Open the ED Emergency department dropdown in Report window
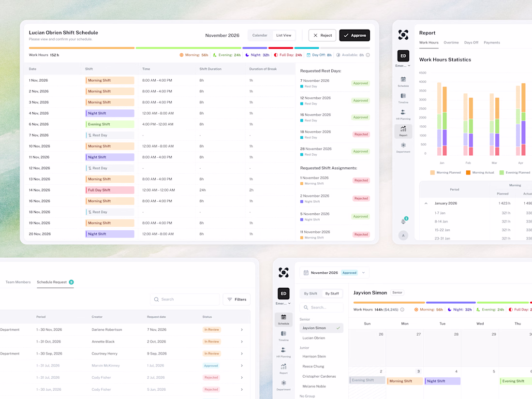The width and height of the screenshot is (532, 399). (403, 59)
